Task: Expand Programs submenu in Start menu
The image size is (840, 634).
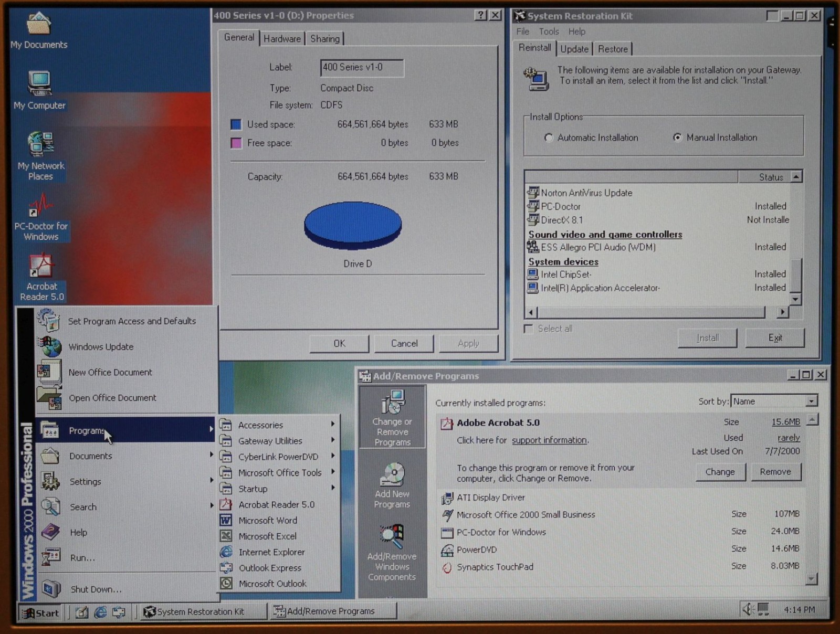Action: pyautogui.click(x=127, y=430)
